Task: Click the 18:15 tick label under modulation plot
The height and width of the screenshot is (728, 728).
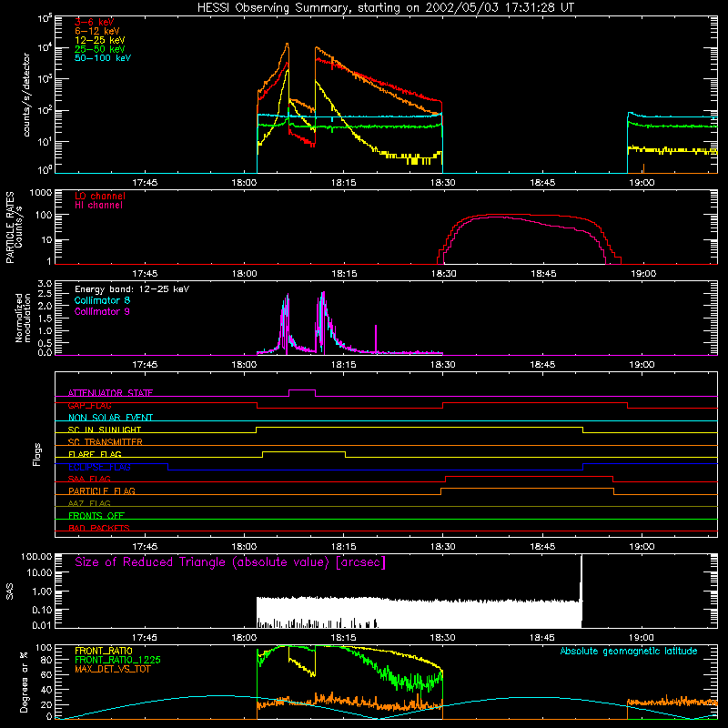Action: tap(344, 365)
